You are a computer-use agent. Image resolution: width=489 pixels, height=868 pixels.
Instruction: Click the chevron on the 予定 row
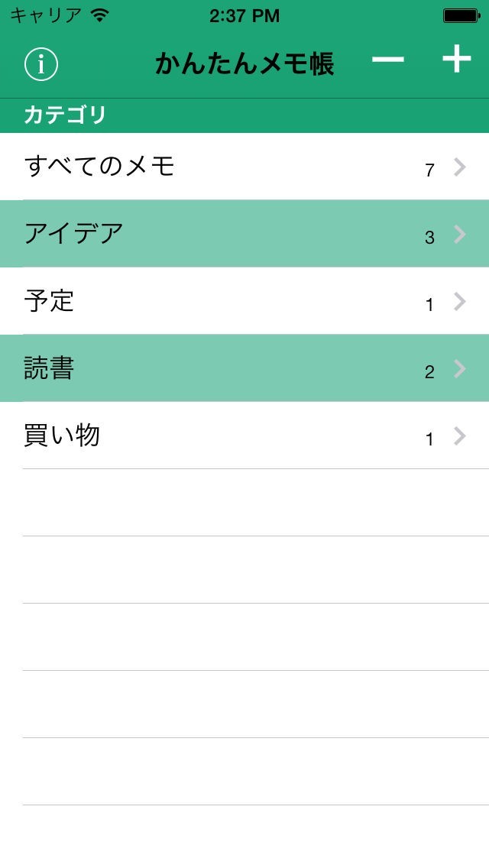(459, 301)
